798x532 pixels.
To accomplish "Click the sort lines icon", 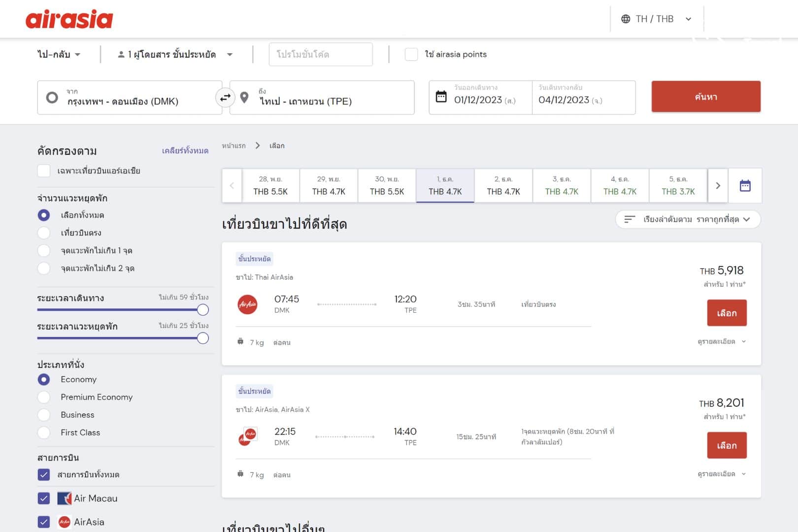I will [630, 219].
